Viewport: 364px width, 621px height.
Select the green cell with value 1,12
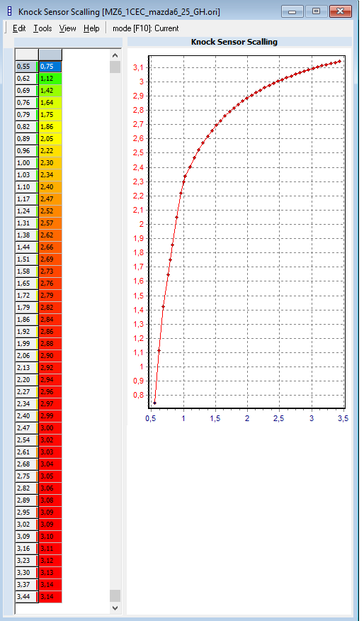(50, 79)
